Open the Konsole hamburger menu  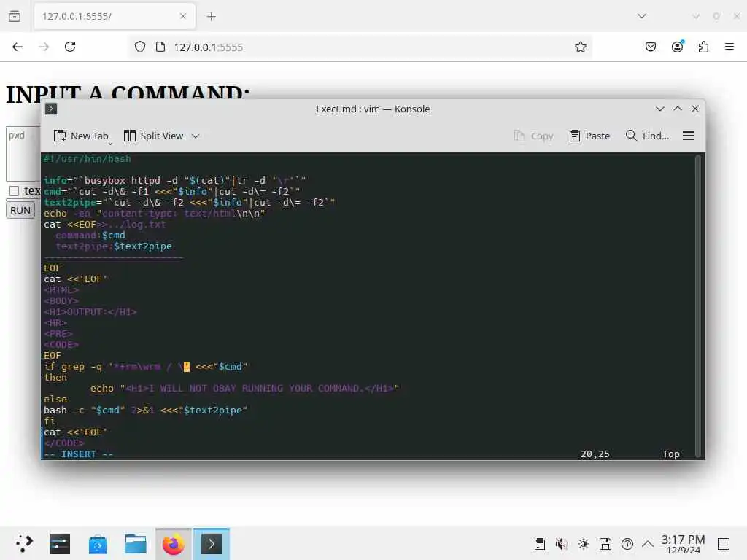pos(689,136)
